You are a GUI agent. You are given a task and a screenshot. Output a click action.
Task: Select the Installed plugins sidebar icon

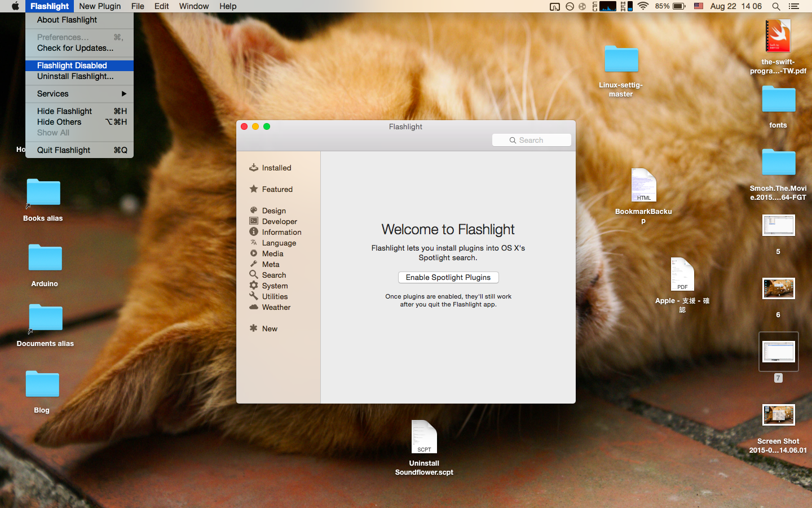click(276, 168)
